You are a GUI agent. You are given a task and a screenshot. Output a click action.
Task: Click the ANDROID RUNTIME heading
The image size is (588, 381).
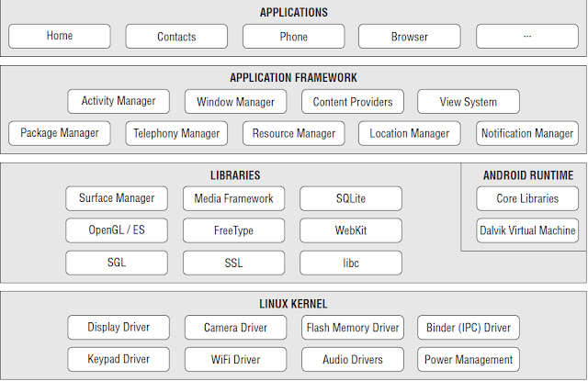coord(528,175)
